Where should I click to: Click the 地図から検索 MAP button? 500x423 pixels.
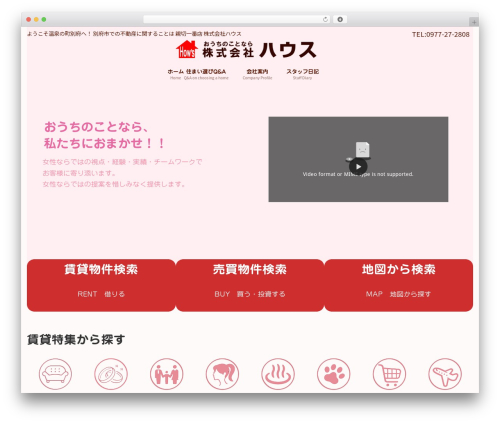(399, 285)
